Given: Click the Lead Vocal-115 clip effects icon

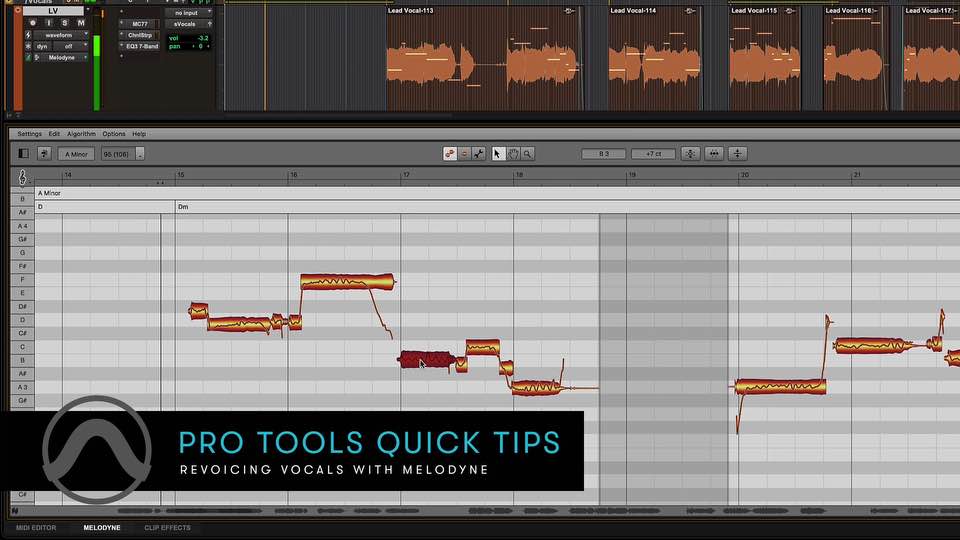Looking at the screenshot, I should tap(790, 11).
